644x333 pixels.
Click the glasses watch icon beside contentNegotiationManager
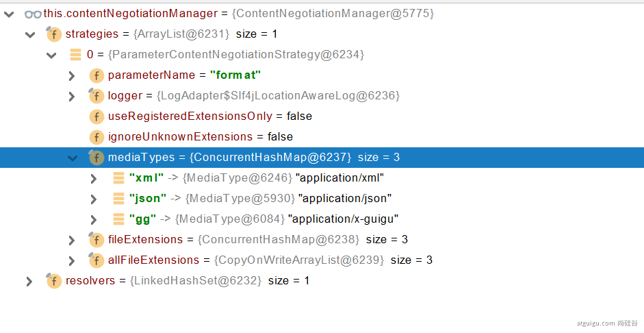(x=32, y=14)
